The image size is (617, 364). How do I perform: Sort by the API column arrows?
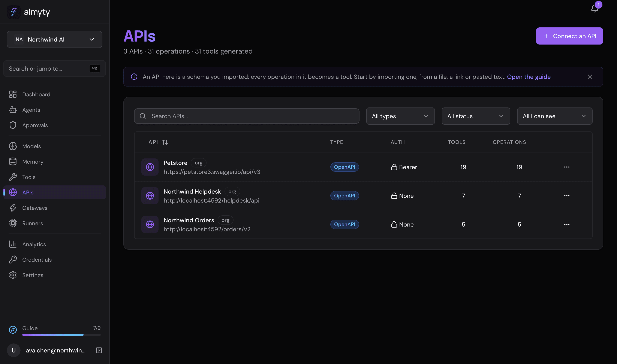[165, 142]
